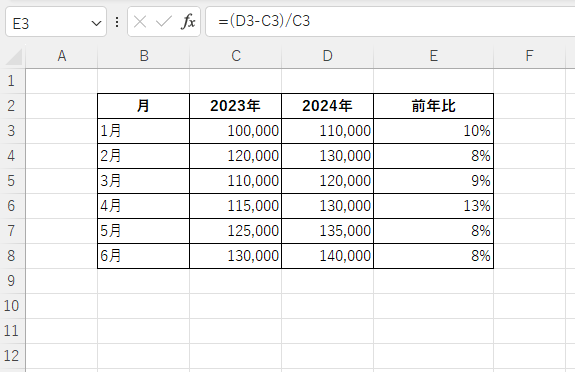The height and width of the screenshot is (372, 575).
Task: Click the Select All corner triangle
Action: pos(14,57)
